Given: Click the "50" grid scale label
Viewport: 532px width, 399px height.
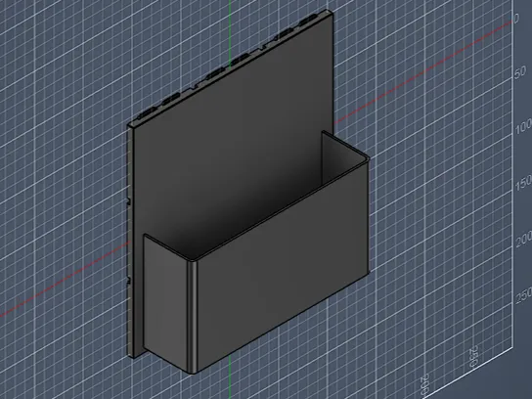Looking at the screenshot, I should point(520,72).
